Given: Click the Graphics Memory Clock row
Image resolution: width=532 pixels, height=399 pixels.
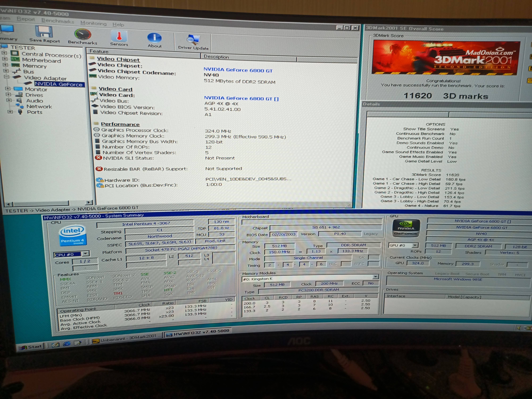Looking at the screenshot, I should point(190,136).
